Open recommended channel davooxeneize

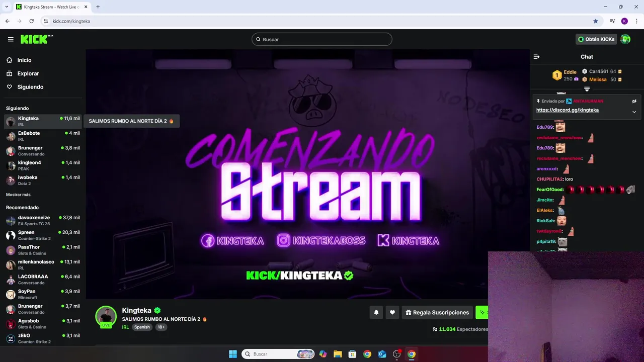click(43, 220)
